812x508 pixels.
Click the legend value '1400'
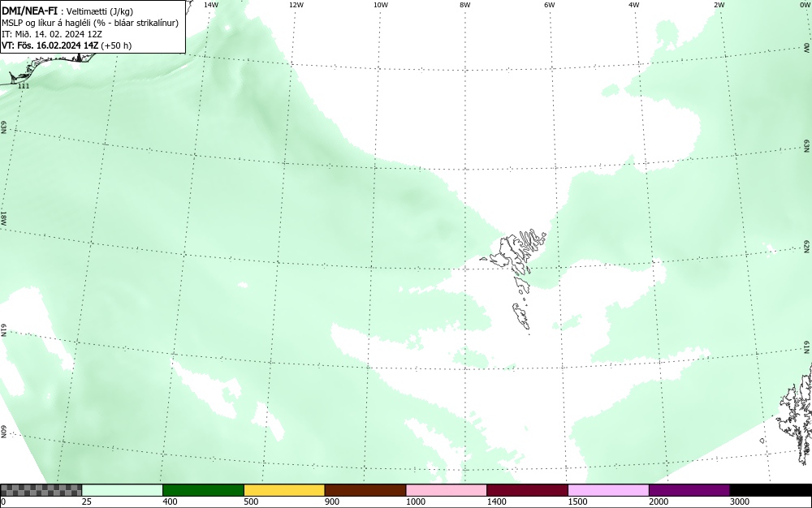[496, 502]
